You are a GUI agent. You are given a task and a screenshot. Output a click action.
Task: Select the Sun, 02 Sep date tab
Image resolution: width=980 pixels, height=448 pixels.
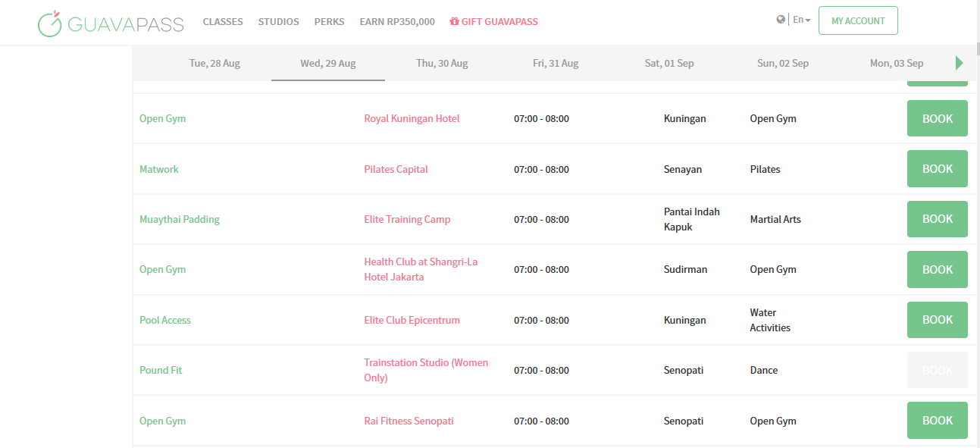click(x=783, y=63)
